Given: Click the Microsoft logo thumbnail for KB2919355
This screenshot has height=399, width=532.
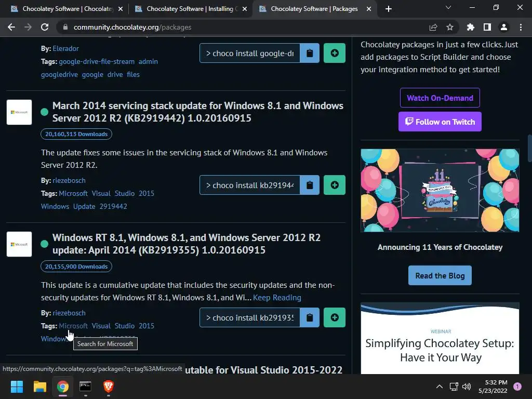Looking at the screenshot, I should [x=19, y=244].
